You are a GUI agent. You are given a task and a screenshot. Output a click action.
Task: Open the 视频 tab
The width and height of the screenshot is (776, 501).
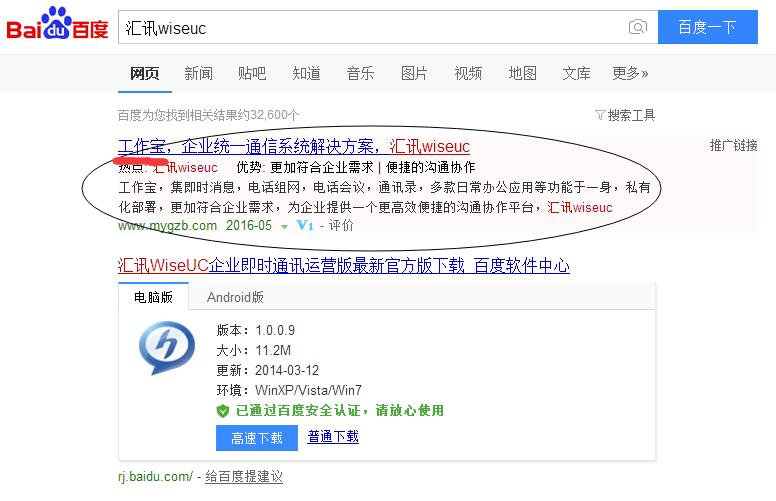[468, 73]
